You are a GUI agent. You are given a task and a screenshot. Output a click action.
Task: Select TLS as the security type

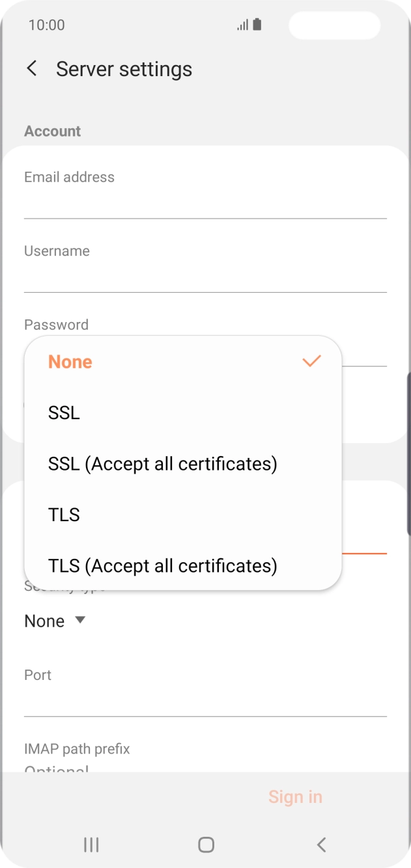coord(64,514)
